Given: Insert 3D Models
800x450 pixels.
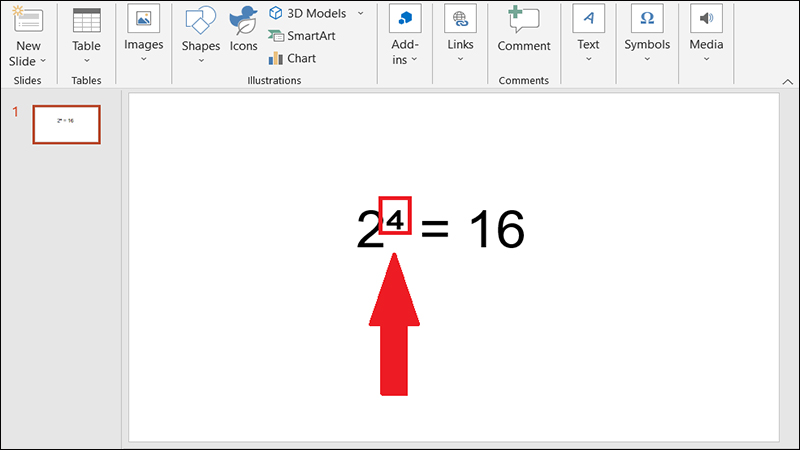Looking at the screenshot, I should tap(307, 13).
